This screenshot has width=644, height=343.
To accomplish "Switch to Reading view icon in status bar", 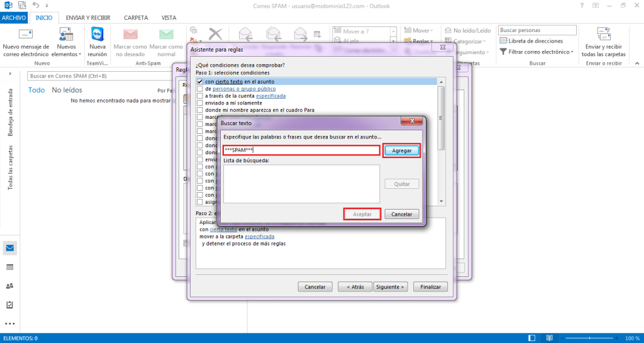I will (x=549, y=338).
